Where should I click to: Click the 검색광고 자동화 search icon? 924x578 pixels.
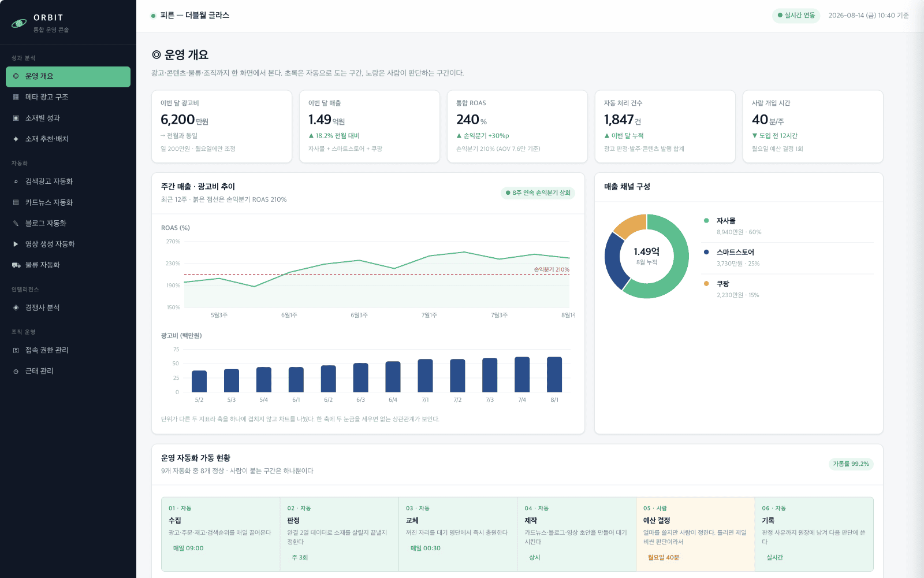tap(16, 181)
